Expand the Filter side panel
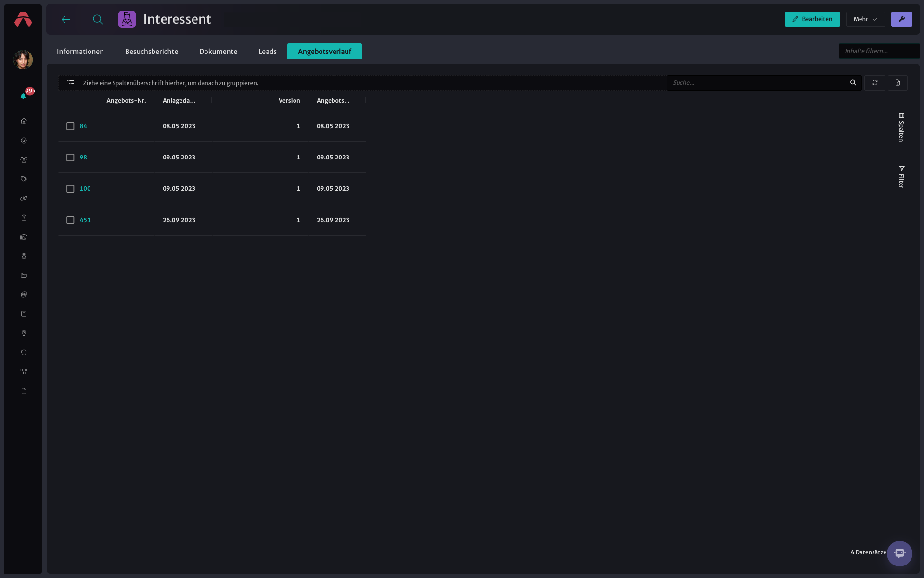This screenshot has width=924, height=578. pyautogui.click(x=901, y=177)
